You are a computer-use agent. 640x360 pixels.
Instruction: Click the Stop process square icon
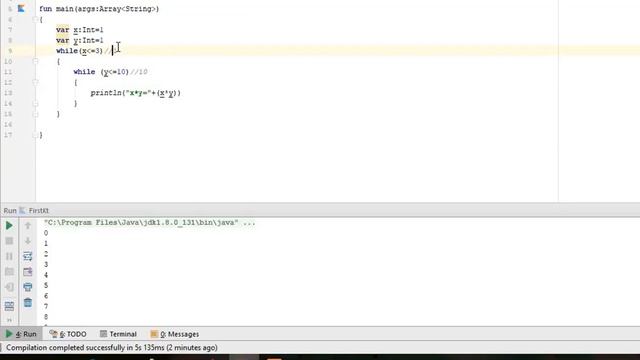click(9, 241)
